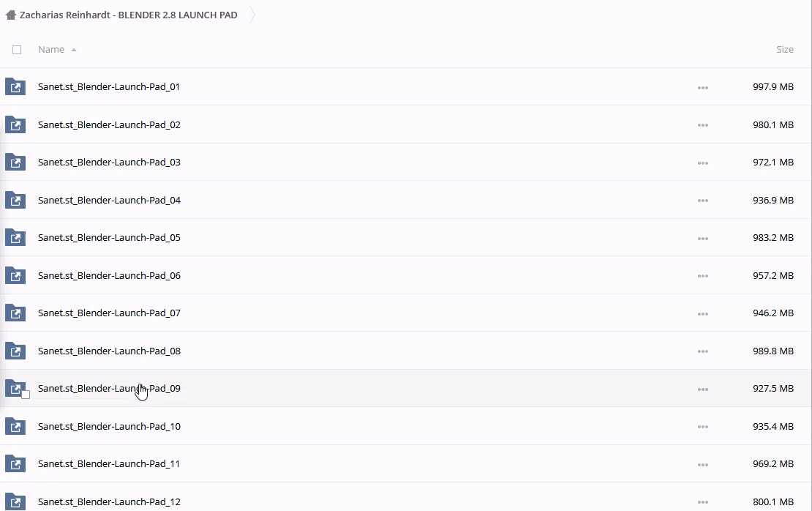Tick the checkbox on Launch-Pad_09 row
The image size is (812, 511).
[26, 395]
